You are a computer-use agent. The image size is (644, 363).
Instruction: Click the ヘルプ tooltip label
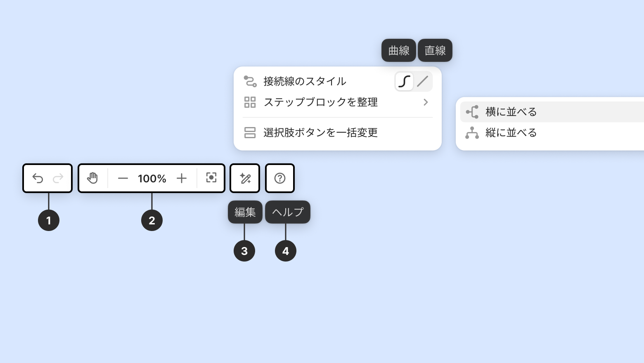288,212
